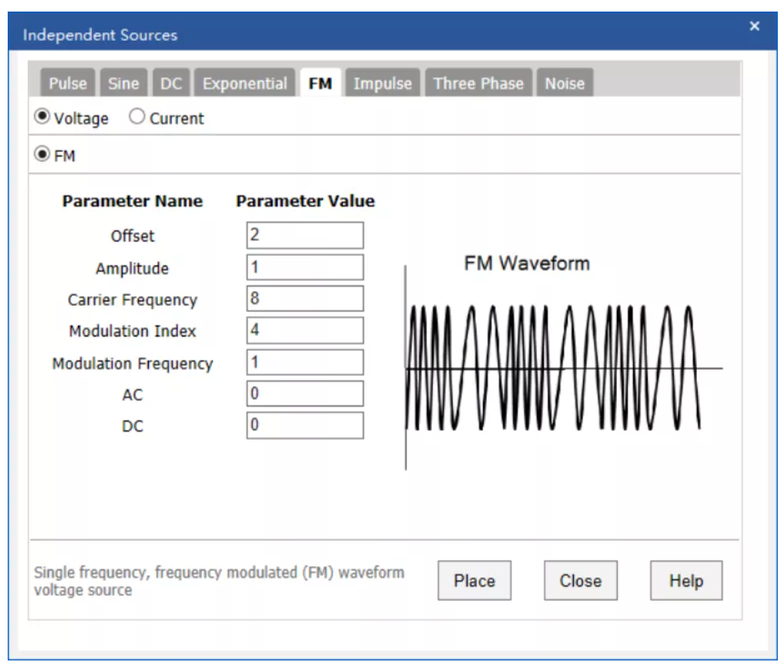Switch to Three Phase tab
Viewport: 784px width, 672px height.
pos(478,83)
